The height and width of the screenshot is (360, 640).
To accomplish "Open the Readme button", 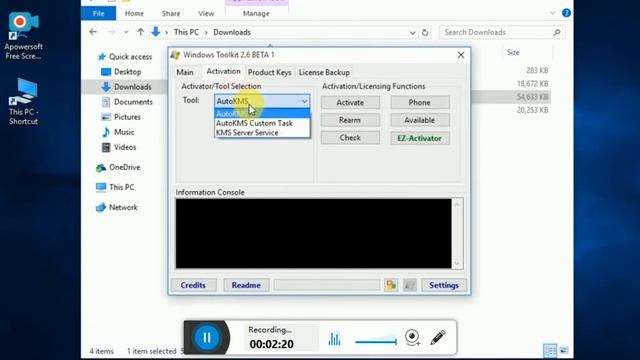I will [x=246, y=285].
